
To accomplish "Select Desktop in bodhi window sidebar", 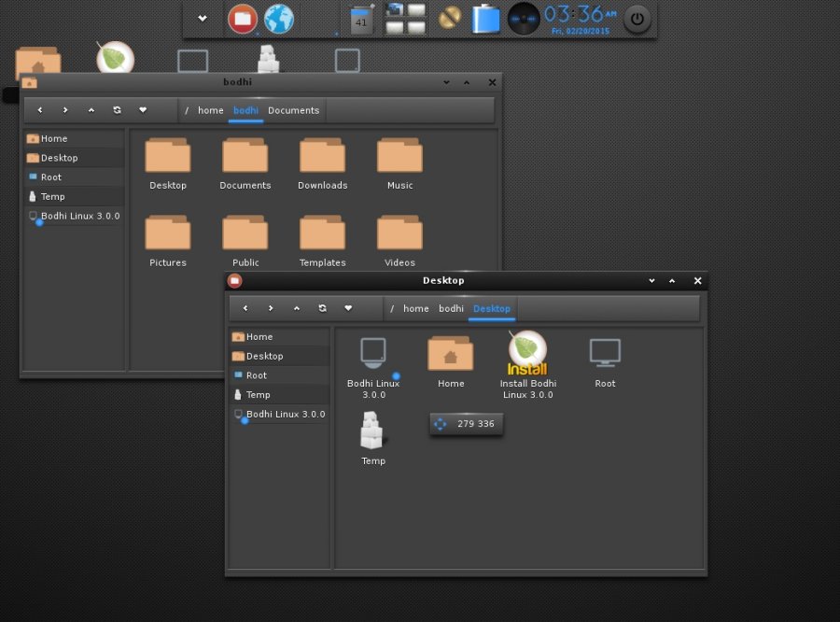I will [x=75, y=158].
